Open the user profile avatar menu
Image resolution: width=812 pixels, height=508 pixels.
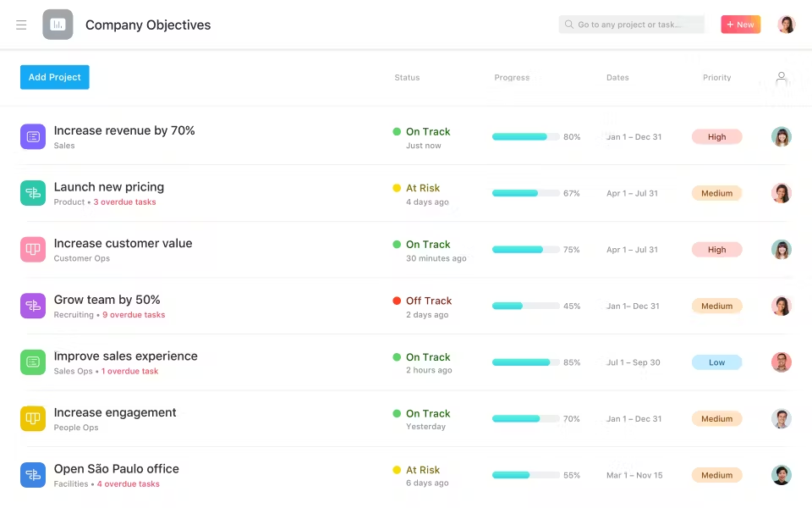pyautogui.click(x=786, y=25)
